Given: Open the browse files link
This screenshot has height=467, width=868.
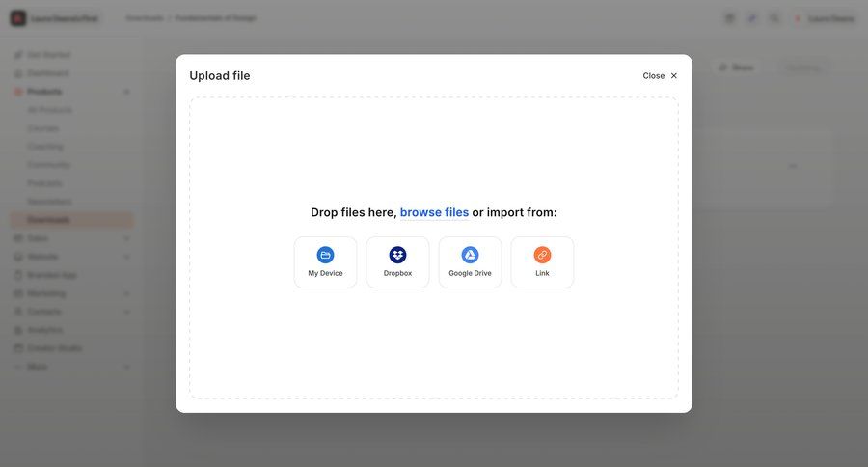Looking at the screenshot, I should click(x=434, y=212).
